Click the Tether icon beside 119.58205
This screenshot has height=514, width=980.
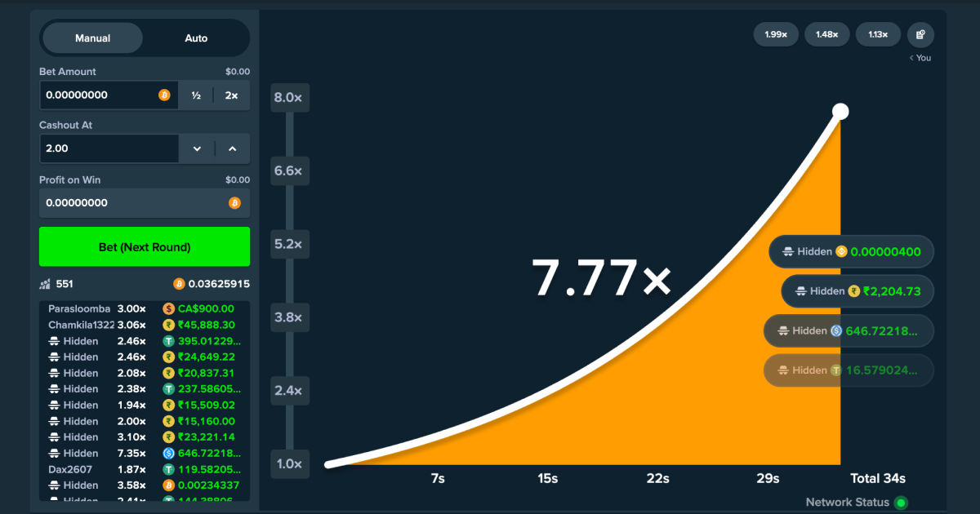(x=168, y=469)
